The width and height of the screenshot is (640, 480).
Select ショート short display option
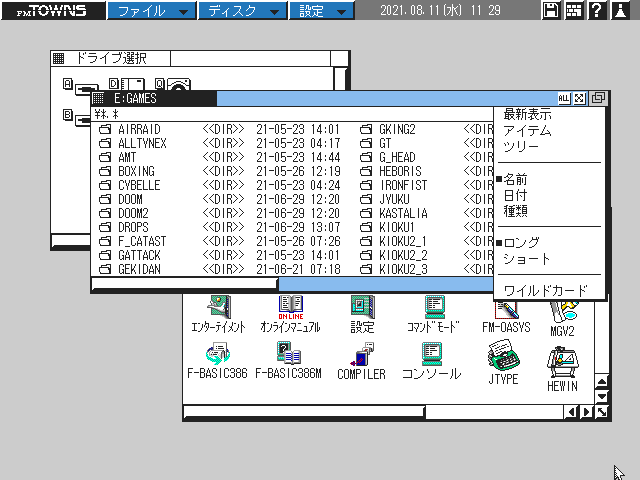526,258
